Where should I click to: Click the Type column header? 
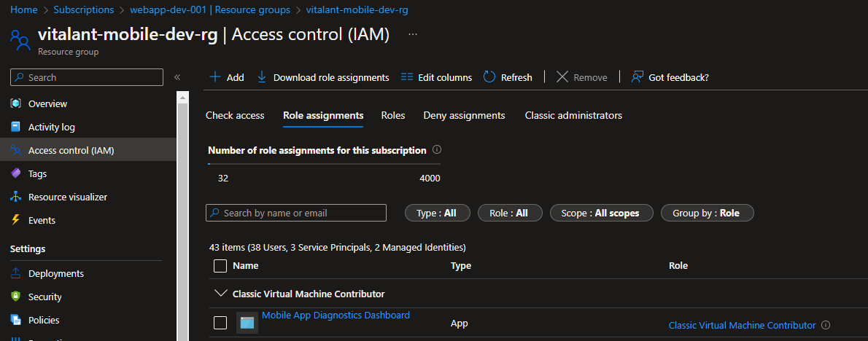click(460, 266)
